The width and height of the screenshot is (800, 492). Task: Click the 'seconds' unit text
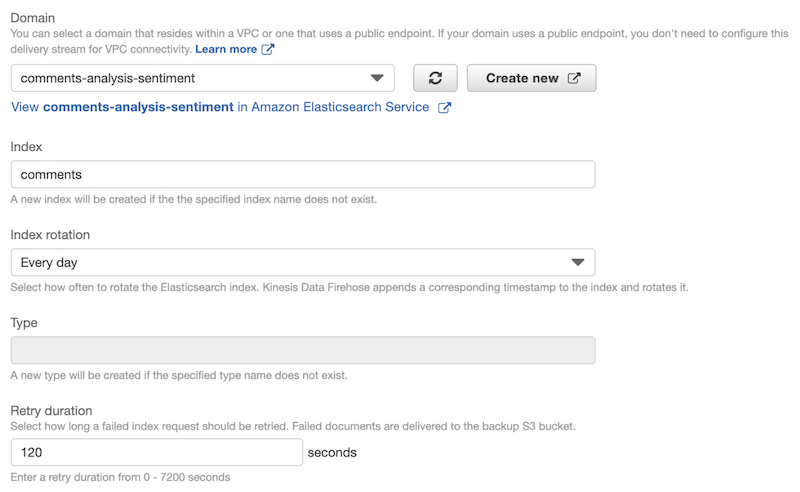pyautogui.click(x=332, y=453)
